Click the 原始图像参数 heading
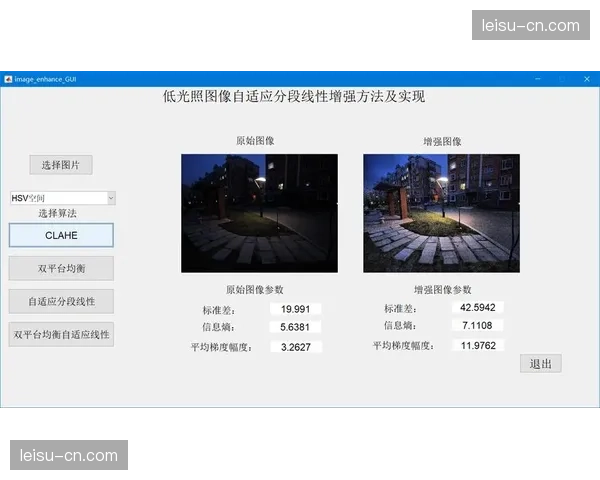The height and width of the screenshot is (480, 600). click(x=255, y=290)
